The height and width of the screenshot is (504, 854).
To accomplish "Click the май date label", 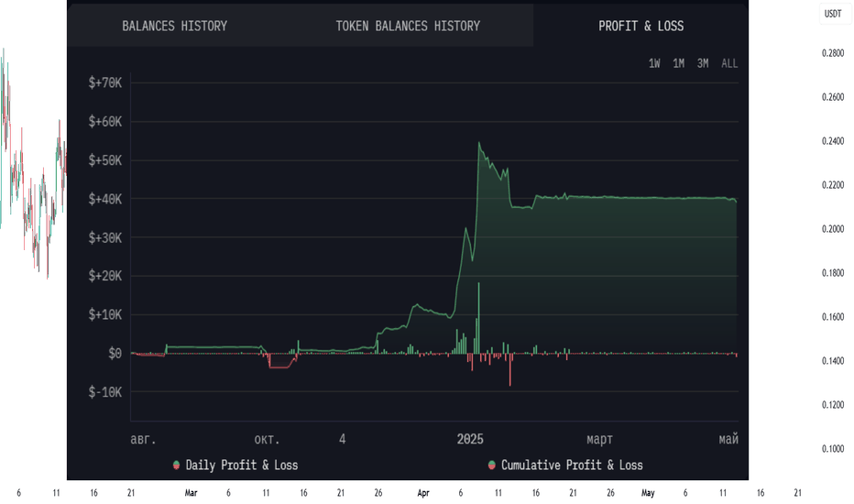I will 728,439.
